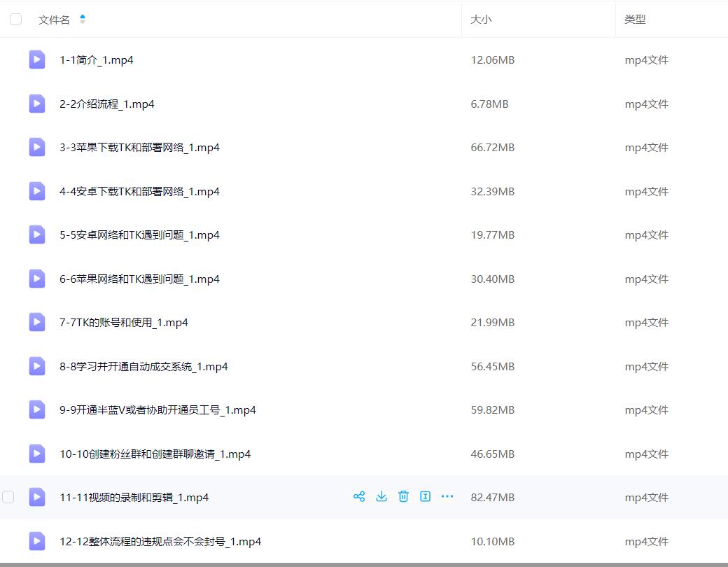
Task: Open file 10-10创建粉丝群和创建群聊邀请_1.mp4
Action: tap(155, 454)
